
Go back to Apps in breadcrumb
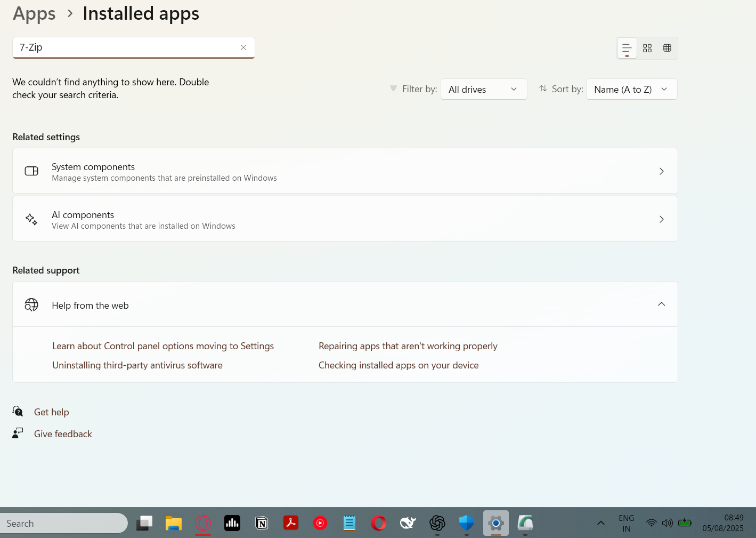coord(34,13)
